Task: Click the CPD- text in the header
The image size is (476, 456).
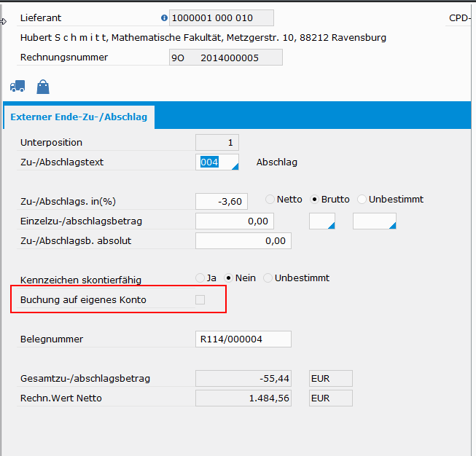Action: (x=460, y=18)
